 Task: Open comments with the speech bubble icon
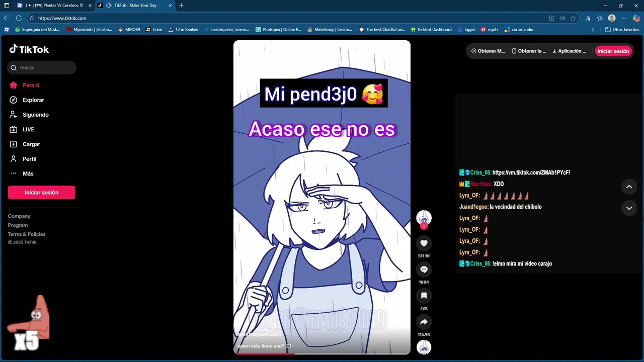(424, 269)
